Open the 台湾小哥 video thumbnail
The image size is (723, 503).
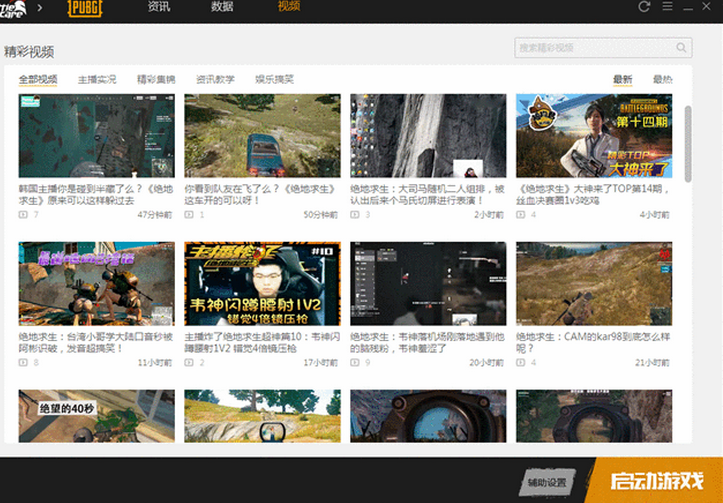[x=96, y=284]
